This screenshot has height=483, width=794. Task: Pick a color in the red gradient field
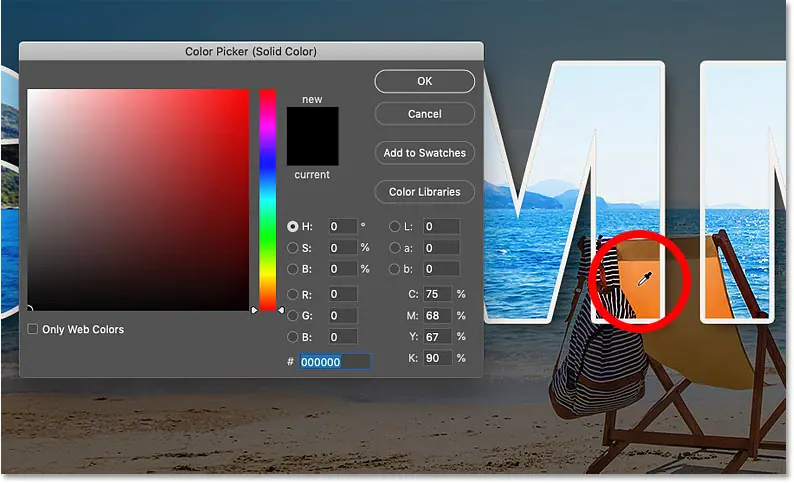138,200
